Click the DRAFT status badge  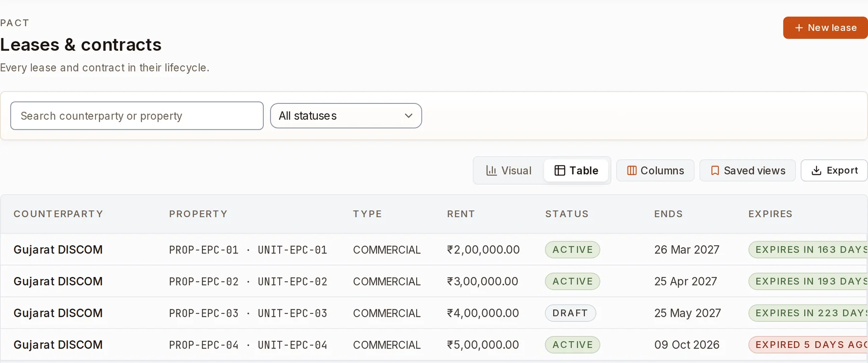570,313
